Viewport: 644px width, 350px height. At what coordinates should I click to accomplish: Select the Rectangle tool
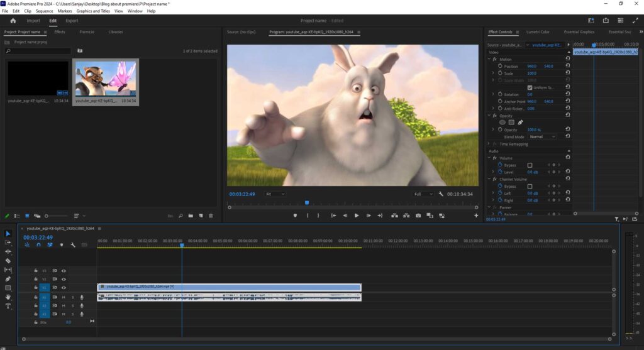(x=8, y=288)
